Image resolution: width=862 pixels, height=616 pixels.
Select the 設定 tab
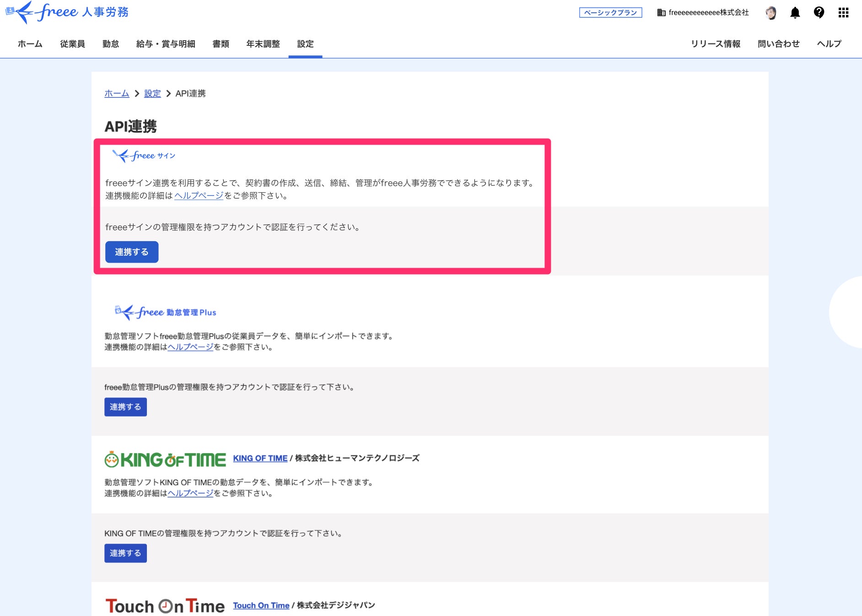[x=305, y=44]
